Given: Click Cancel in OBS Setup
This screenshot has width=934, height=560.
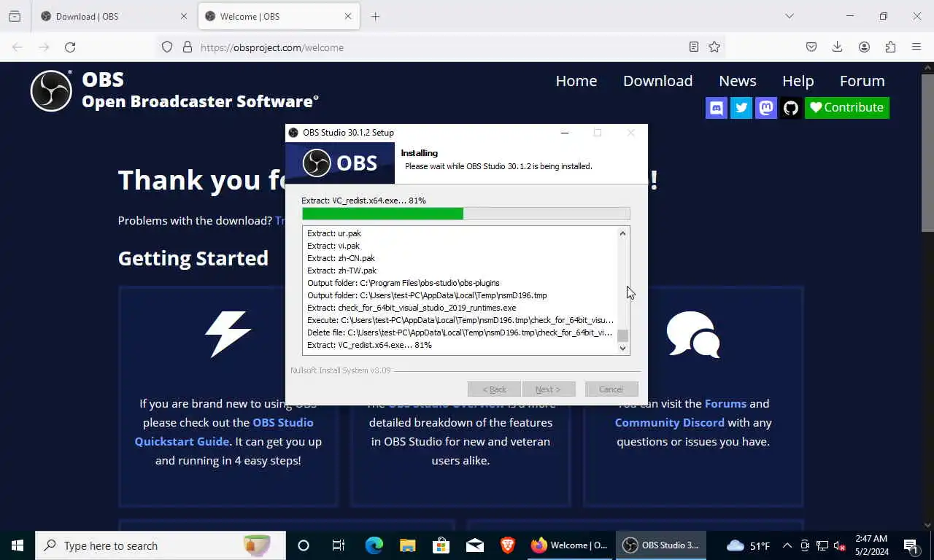Looking at the screenshot, I should coord(611,389).
